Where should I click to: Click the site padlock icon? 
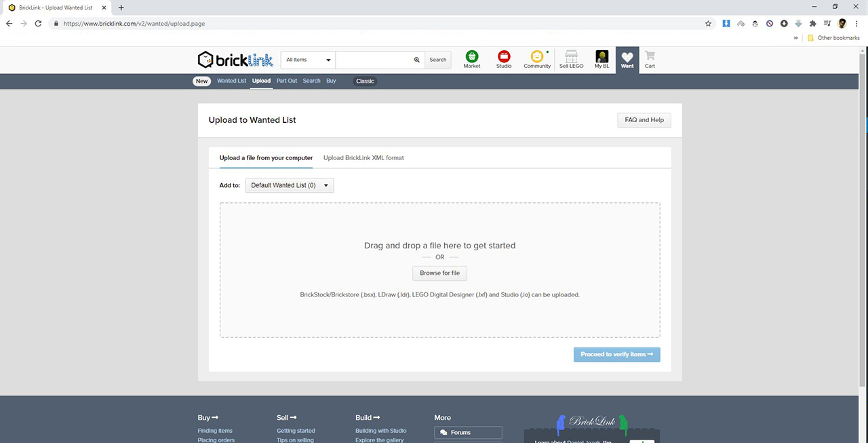(x=57, y=23)
